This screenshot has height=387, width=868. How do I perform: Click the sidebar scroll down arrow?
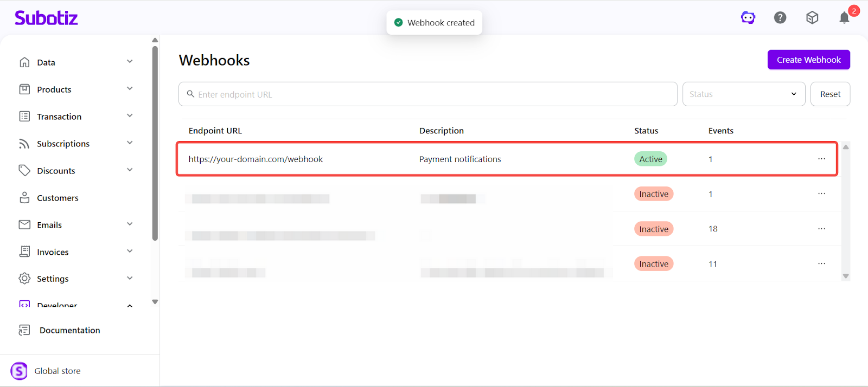155,302
